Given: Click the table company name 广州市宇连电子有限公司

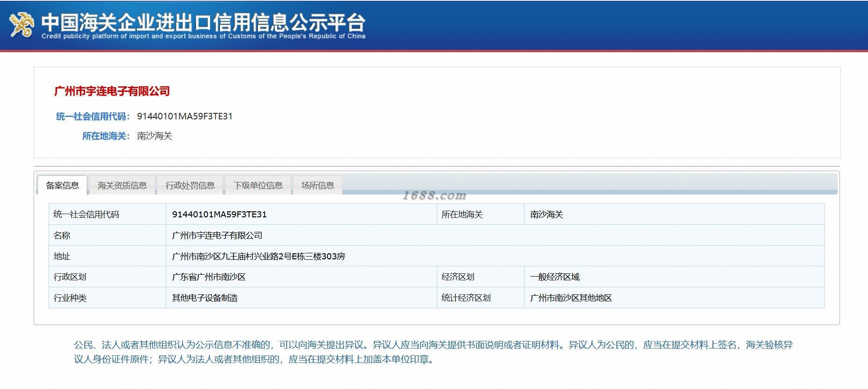Looking at the screenshot, I should [217, 236].
